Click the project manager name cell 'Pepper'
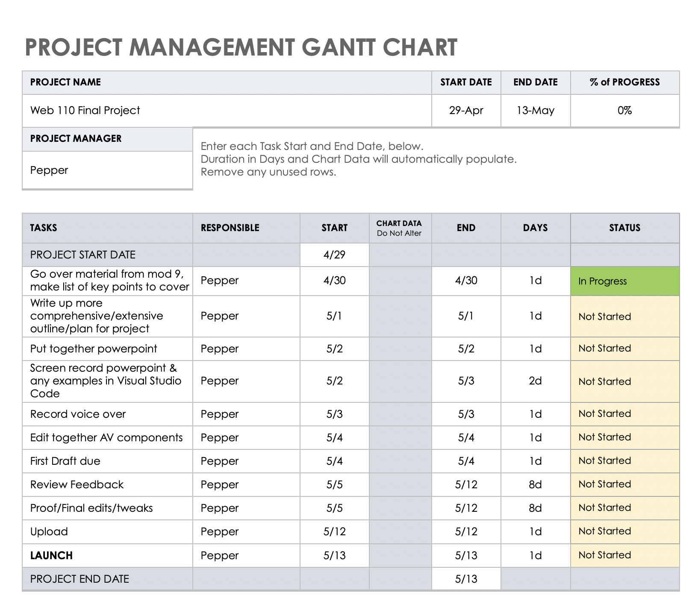Image resolution: width=695 pixels, height=616 pixels. (107, 170)
